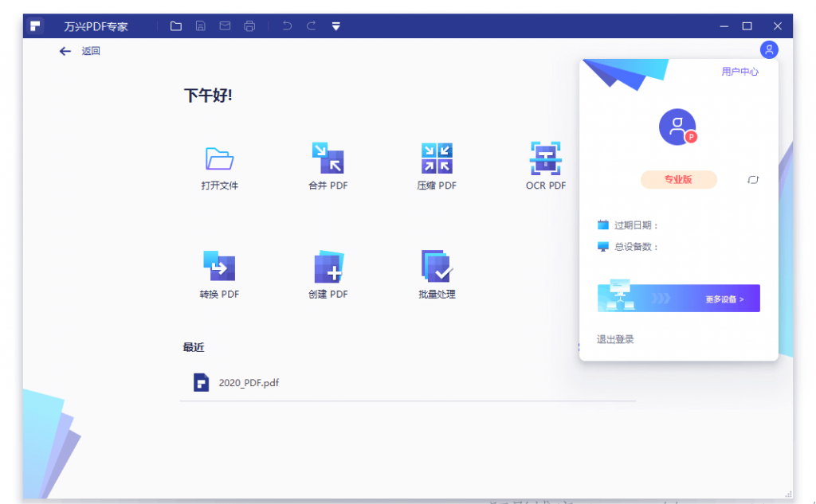Click 退出登录 to log out
816x504 pixels.
click(x=615, y=339)
